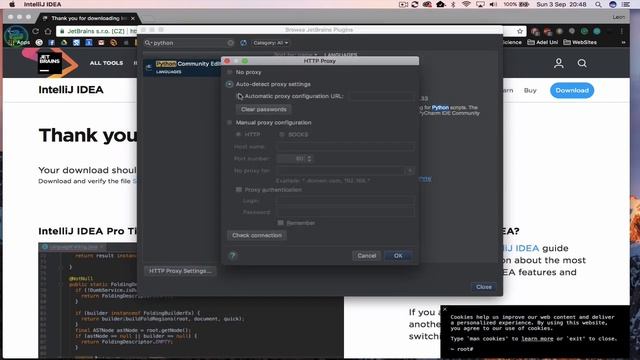Viewport: 640px width, 360px height.
Task: Open HTTP Proxy help question-mark icon
Action: tap(233, 256)
